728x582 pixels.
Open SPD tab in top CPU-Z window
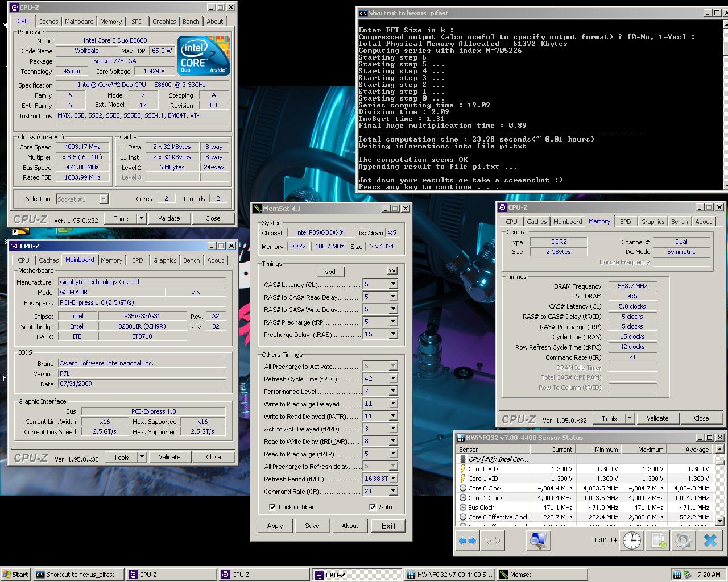[137, 22]
